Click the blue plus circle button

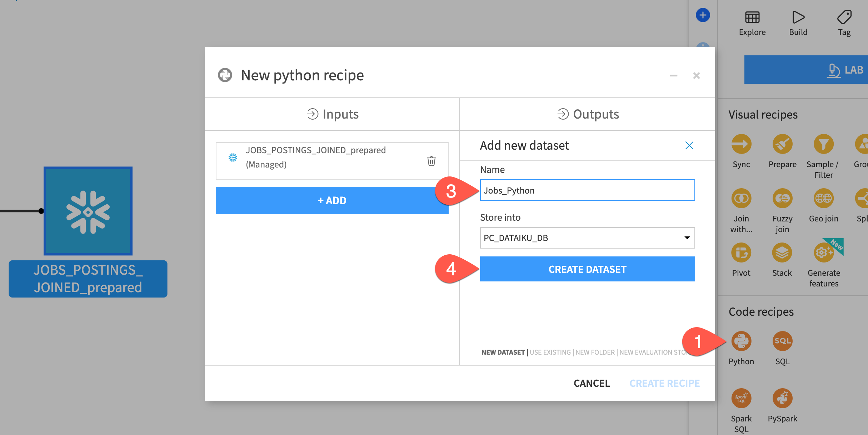point(703,15)
